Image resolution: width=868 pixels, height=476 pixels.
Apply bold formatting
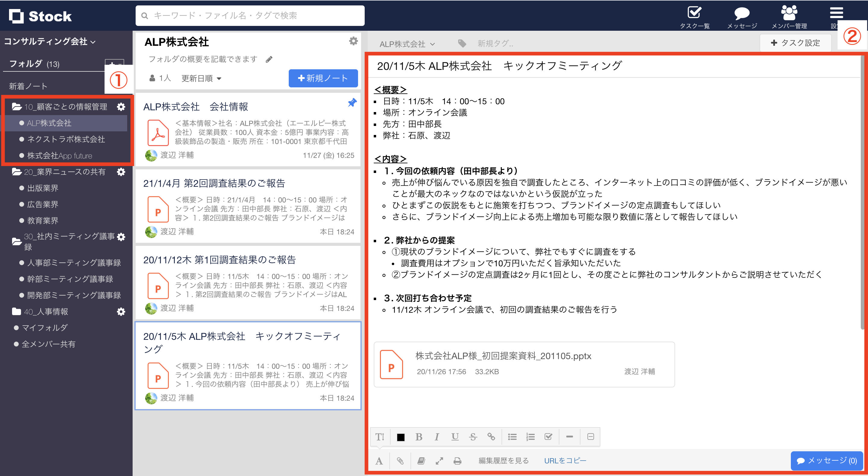(x=419, y=437)
